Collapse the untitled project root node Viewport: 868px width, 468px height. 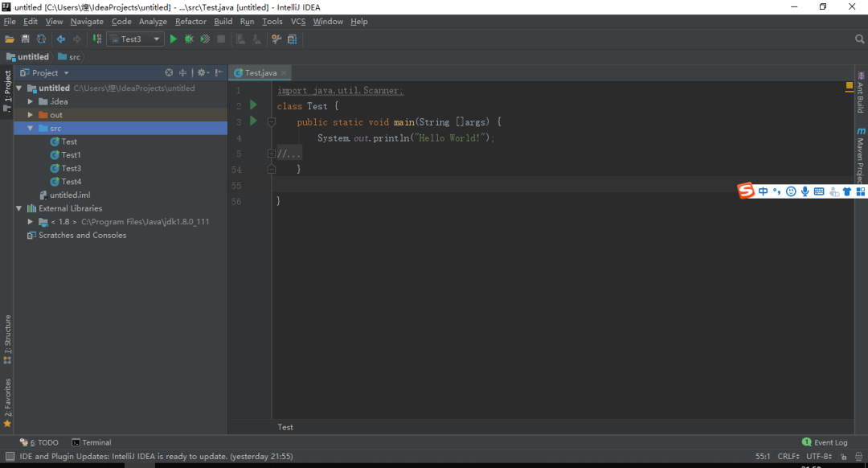(x=19, y=88)
